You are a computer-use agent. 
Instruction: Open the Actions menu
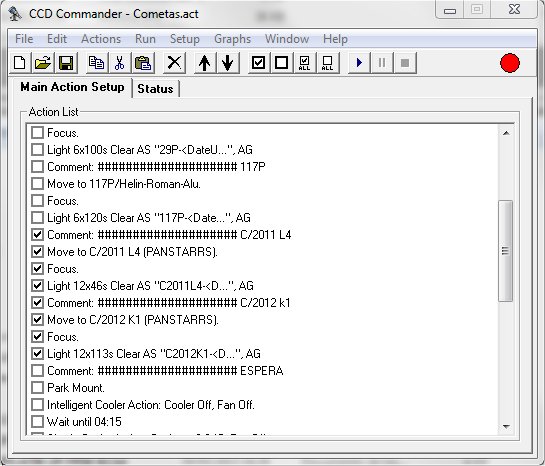coord(101,39)
